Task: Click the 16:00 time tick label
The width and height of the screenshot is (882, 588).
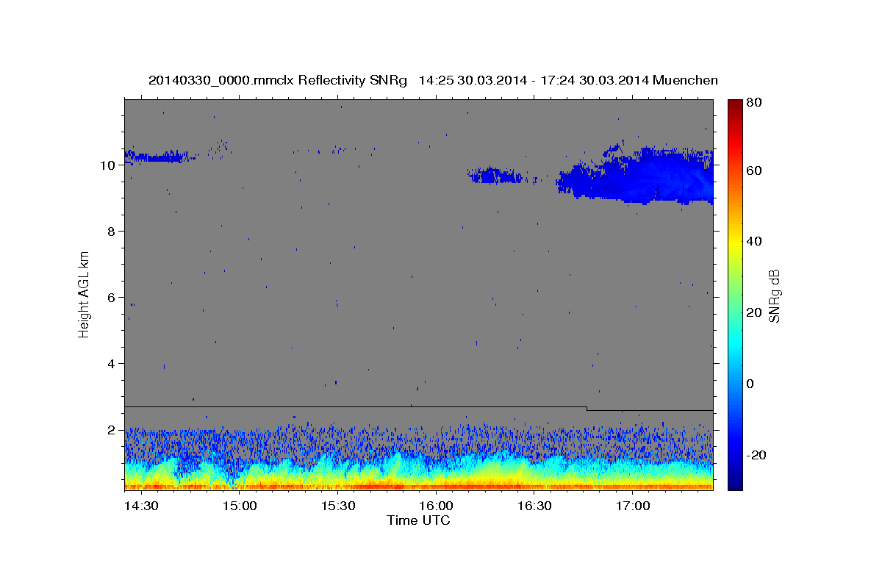Action: 435,506
